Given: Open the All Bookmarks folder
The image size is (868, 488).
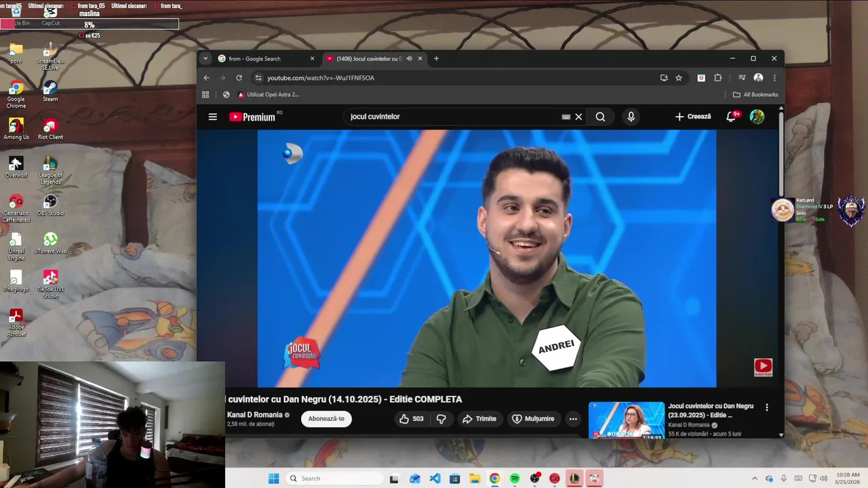Looking at the screenshot, I should pos(755,95).
